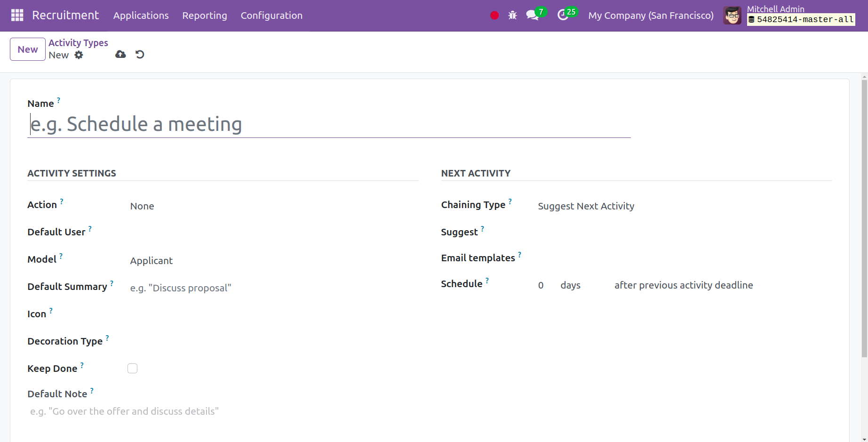Click the Default Note text area
Viewport: 868px width, 442px height.
[x=223, y=411]
